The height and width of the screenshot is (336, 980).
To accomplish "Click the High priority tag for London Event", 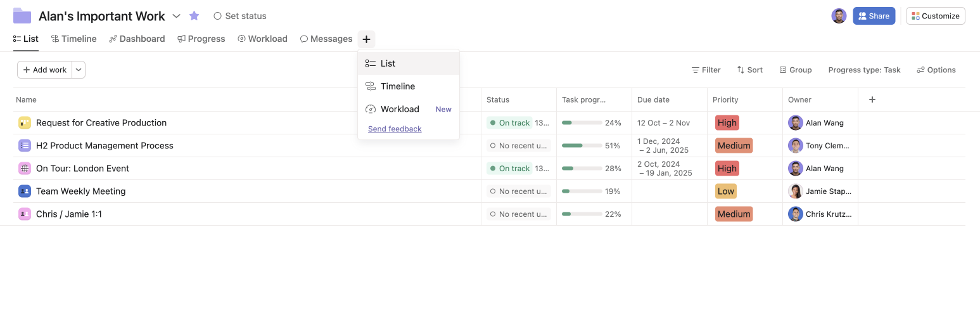I will 727,169.
